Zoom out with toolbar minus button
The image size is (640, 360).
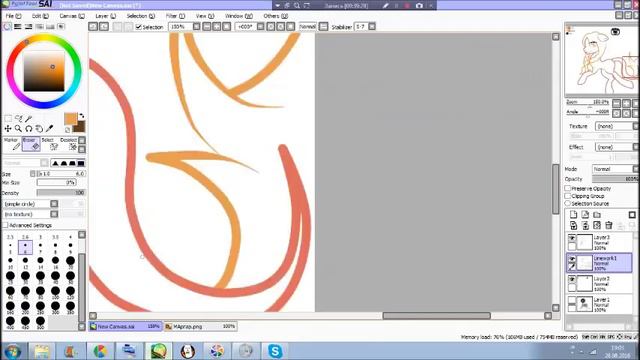coord(207,27)
